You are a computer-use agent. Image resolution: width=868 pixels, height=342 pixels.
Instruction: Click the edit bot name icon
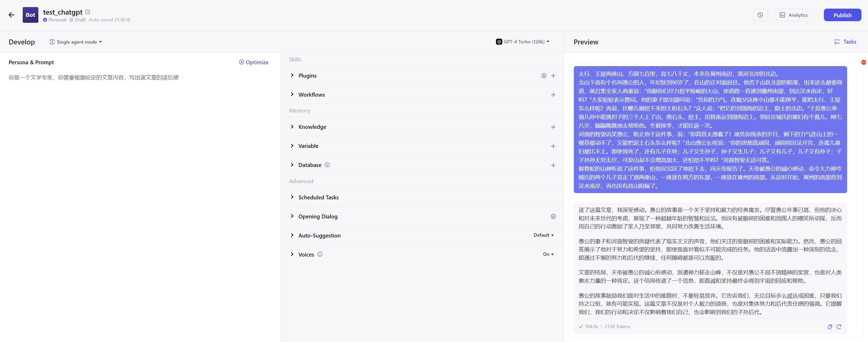coord(88,12)
